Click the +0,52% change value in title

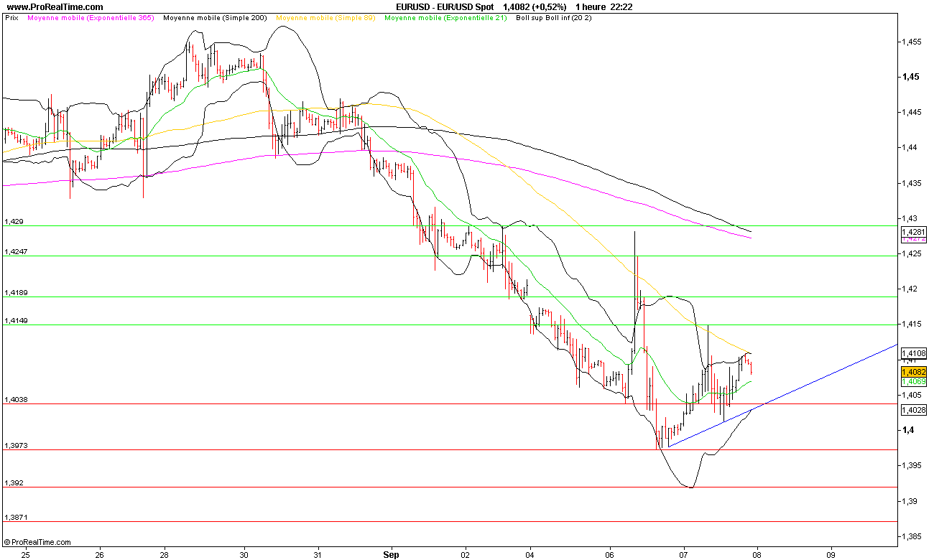point(548,7)
